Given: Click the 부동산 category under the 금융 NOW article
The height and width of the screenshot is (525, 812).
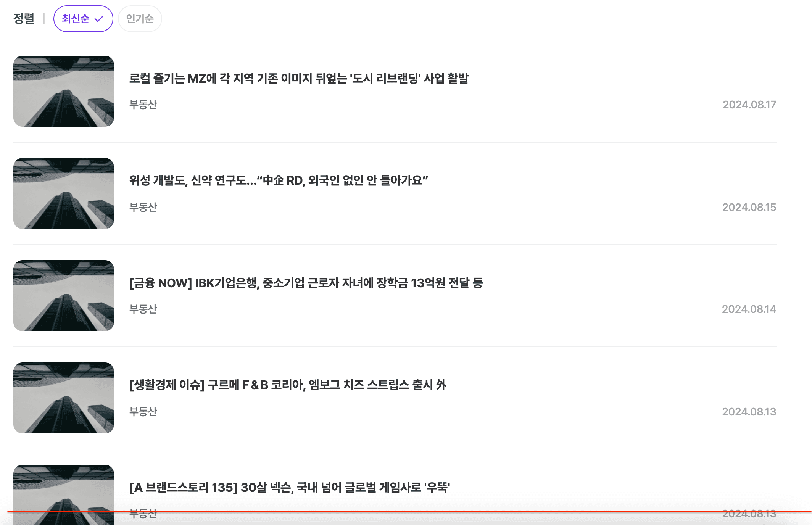Looking at the screenshot, I should pos(143,309).
